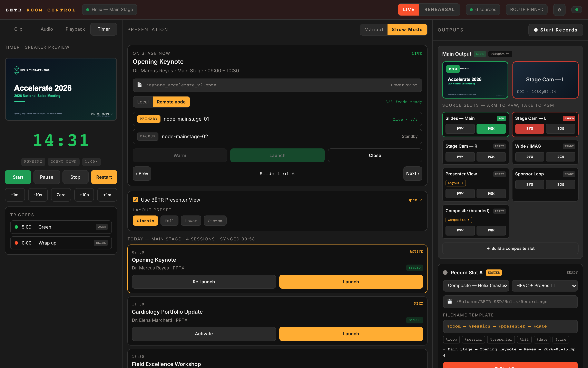Go to previous slide
The image size is (588, 368).
tap(142, 174)
